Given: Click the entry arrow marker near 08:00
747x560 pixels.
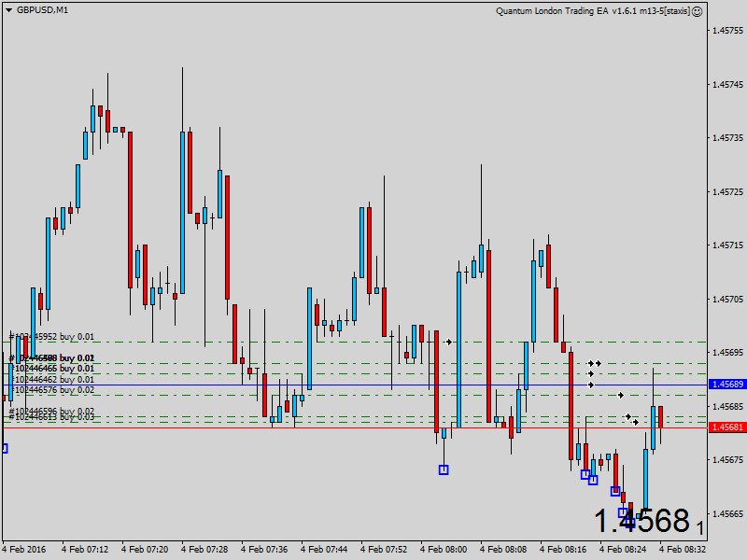Looking at the screenshot, I should pyautogui.click(x=448, y=342).
